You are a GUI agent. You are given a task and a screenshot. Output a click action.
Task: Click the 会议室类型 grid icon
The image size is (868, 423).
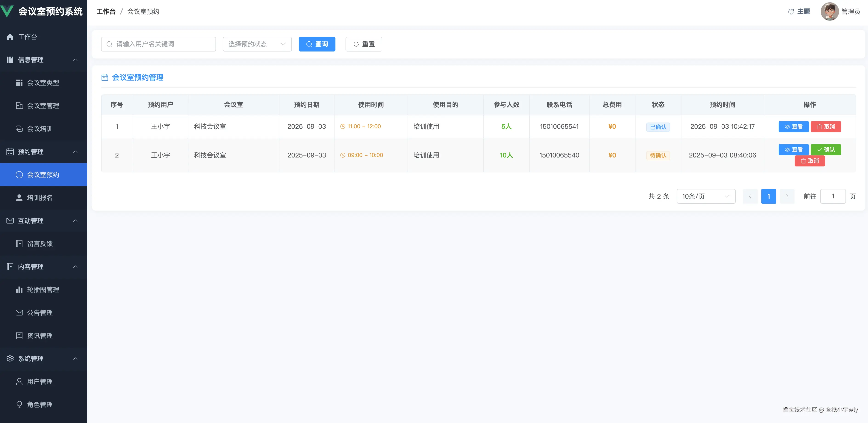point(20,83)
